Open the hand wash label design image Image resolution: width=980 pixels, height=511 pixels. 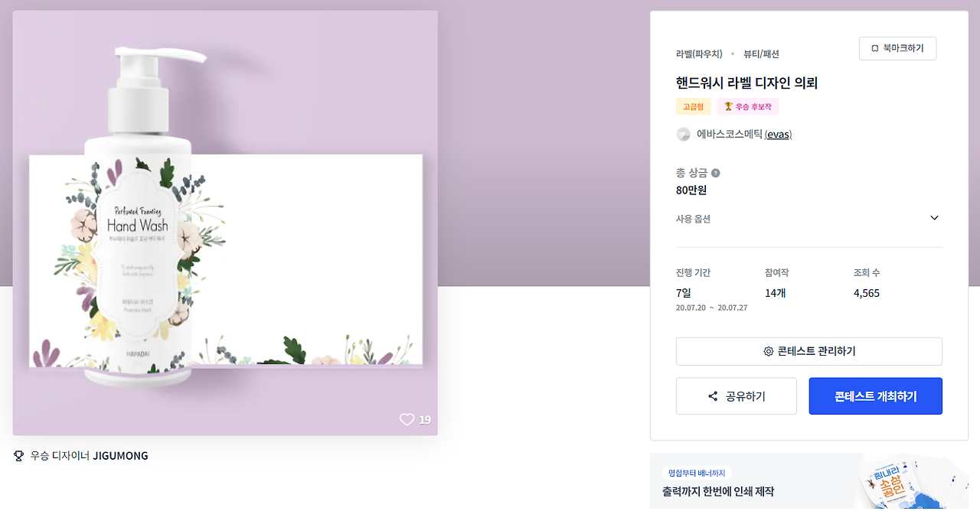coord(225,223)
